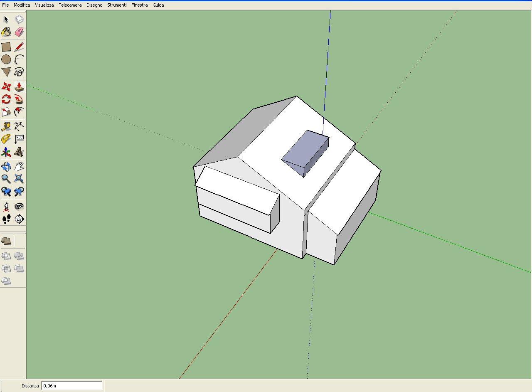532x392 pixels.
Task: Activate the Look Around eye tool
Action: 19,207
